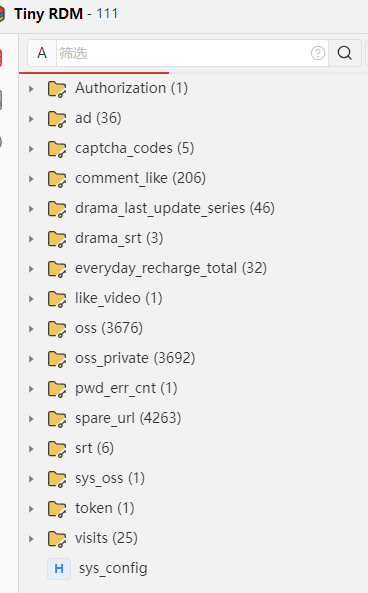Open the sys_config hash key

(113, 568)
